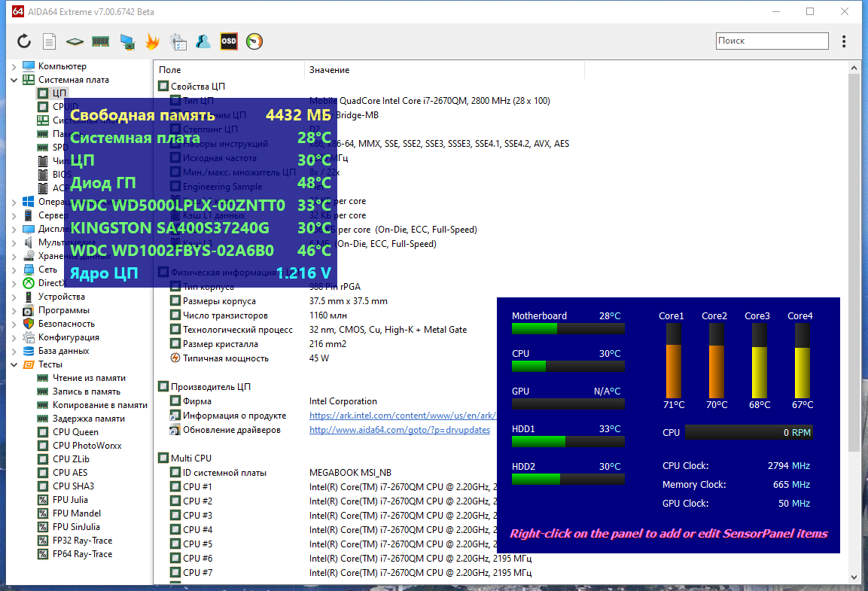
Task: Launch the System Stability Test flame icon
Action: tap(153, 41)
